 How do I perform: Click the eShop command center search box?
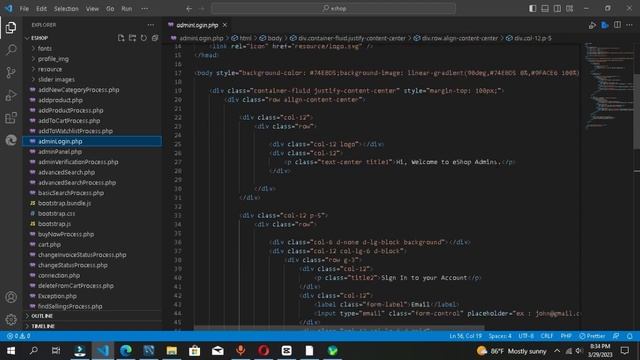coord(333,9)
